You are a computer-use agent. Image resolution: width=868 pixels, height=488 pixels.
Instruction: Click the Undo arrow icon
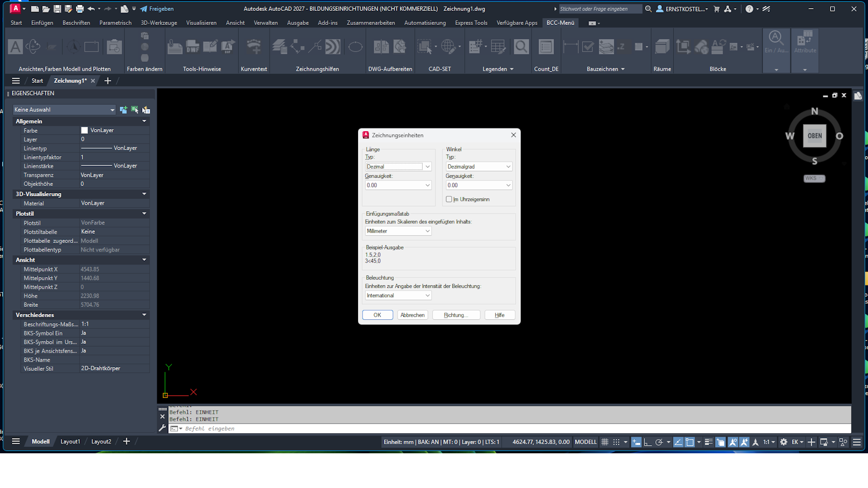click(91, 9)
